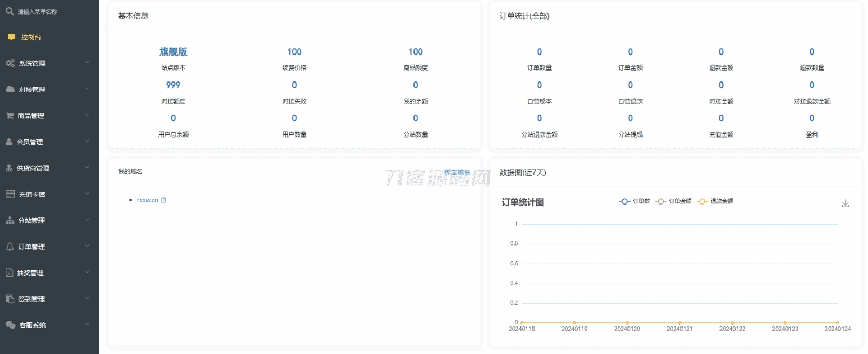Click the 分站数量 label
868x354 pixels.
tap(416, 134)
